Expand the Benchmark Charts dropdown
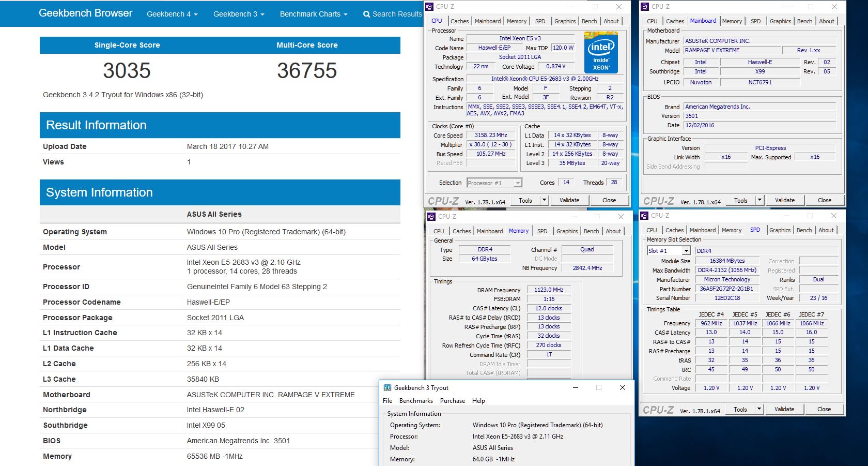Viewport: 868px width, 466px height. coord(314,14)
